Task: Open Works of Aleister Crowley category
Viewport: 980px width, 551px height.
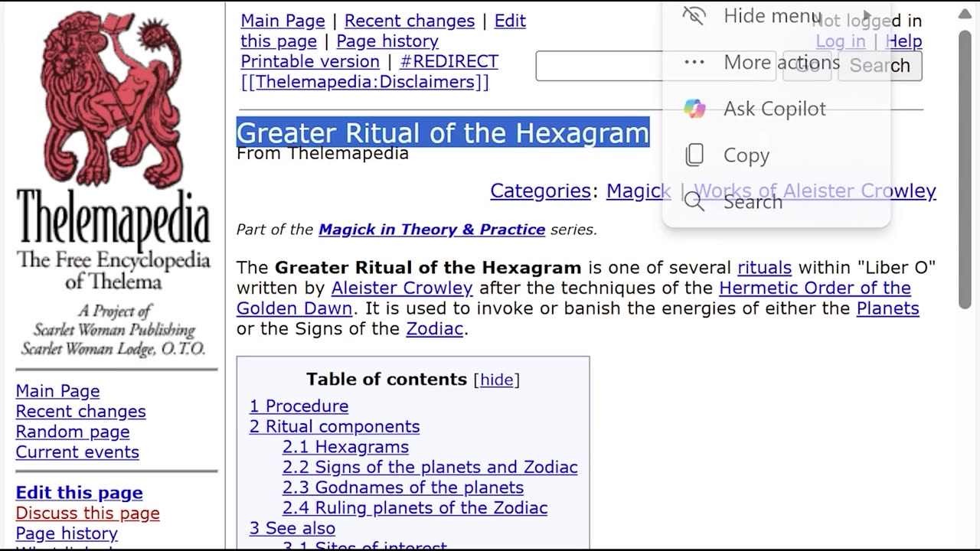Action: tap(815, 191)
